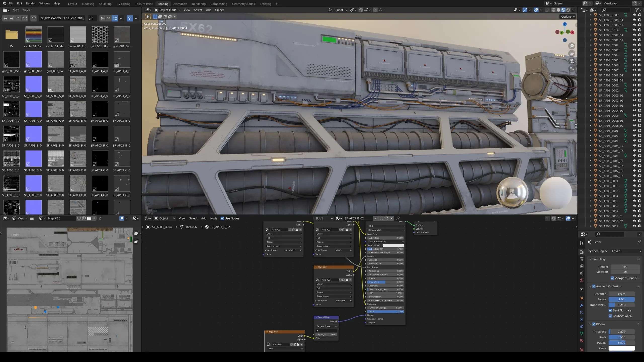Open the Render menu
The width and height of the screenshot is (644, 362).
[31, 4]
